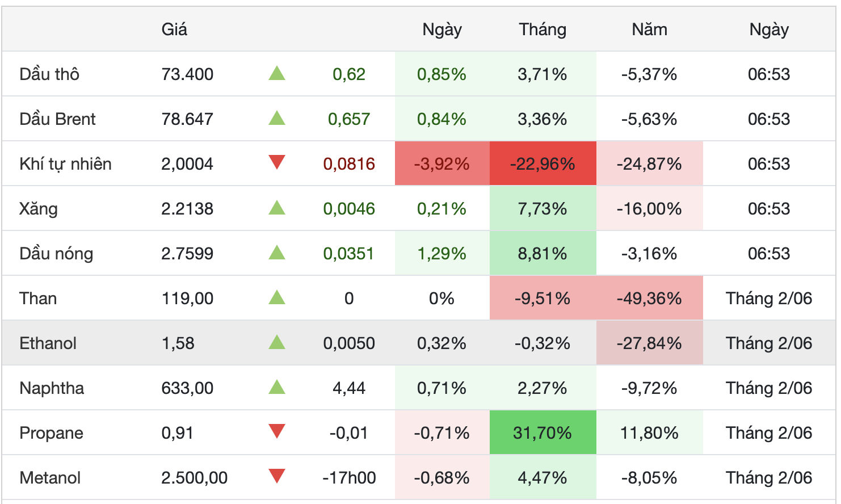Select the Propane price 0,91
841x504 pixels.
[177, 433]
